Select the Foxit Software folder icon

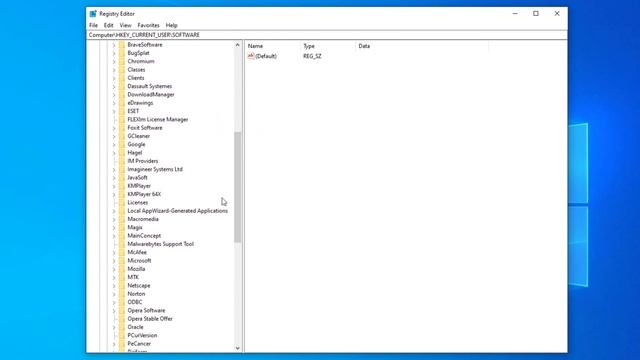coord(122,128)
